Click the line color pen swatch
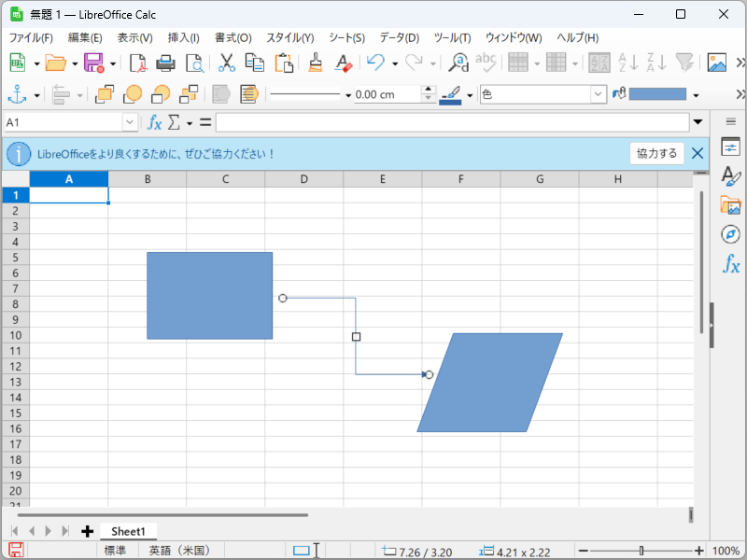The height and width of the screenshot is (560, 747). (450, 95)
